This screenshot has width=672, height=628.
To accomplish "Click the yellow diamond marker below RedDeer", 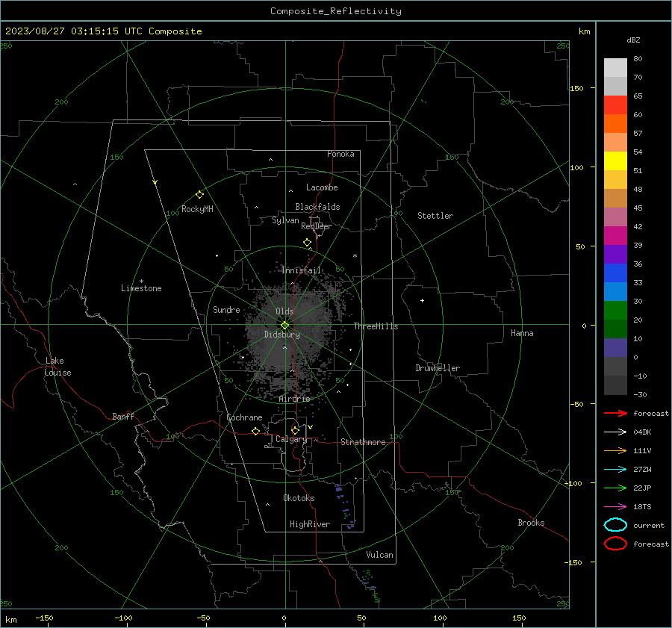I will tap(307, 243).
